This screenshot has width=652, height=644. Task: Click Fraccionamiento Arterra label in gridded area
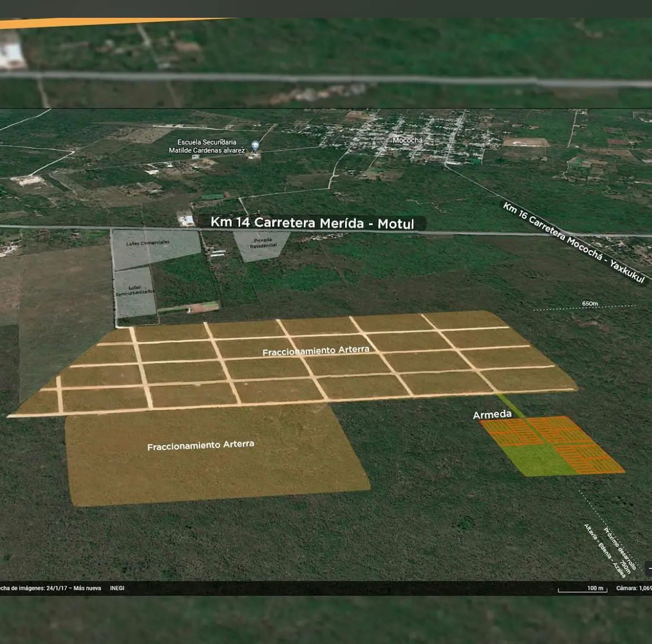click(315, 351)
